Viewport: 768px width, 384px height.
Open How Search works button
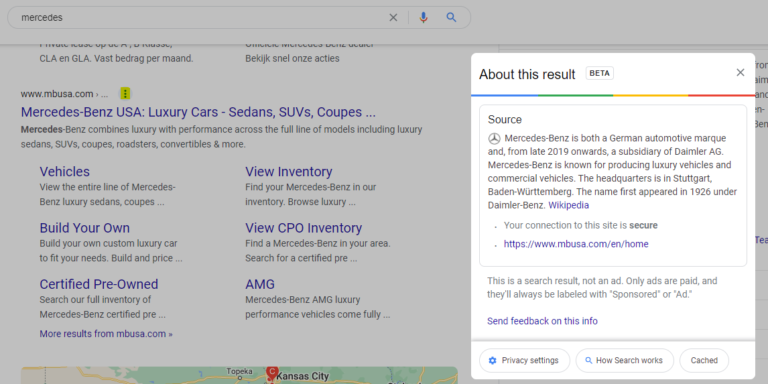pyautogui.click(x=625, y=360)
